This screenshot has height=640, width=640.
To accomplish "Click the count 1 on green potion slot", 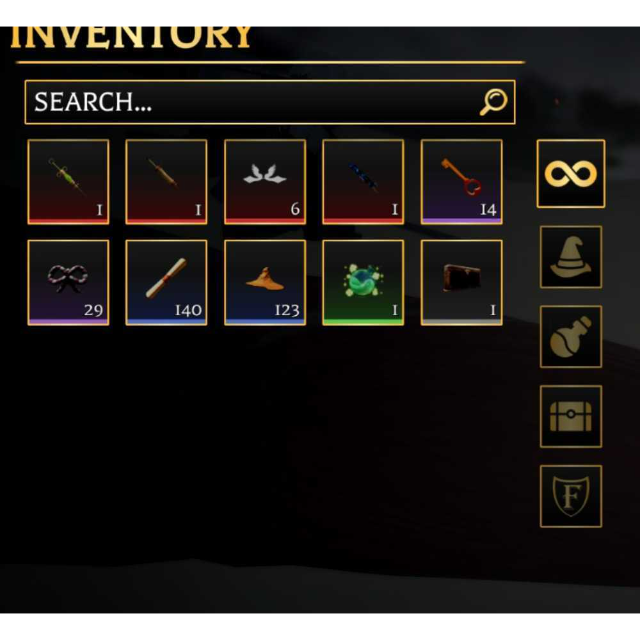I will pos(394,310).
